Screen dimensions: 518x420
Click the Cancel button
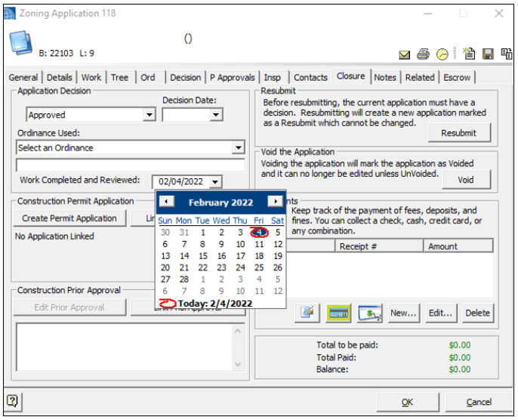(479, 402)
